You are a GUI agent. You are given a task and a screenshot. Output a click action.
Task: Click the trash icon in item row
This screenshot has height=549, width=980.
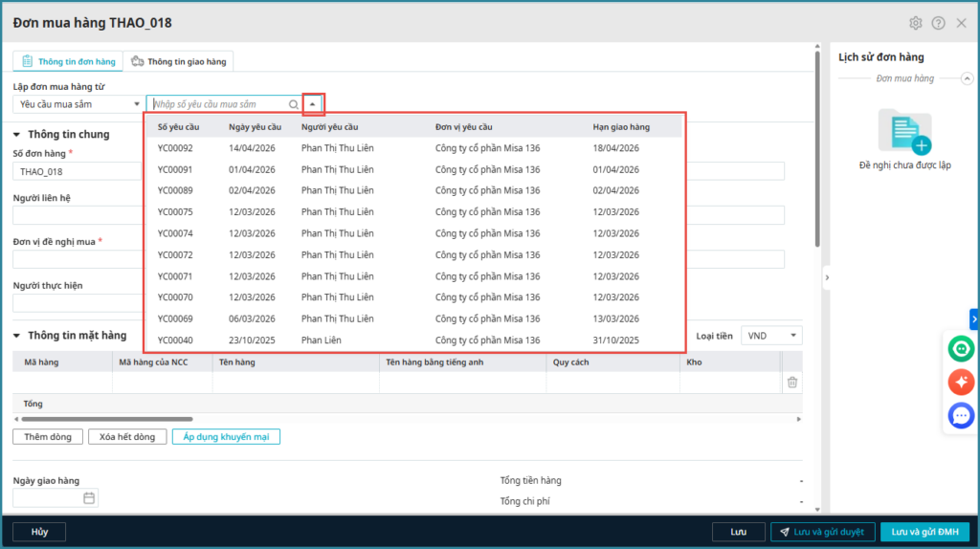791,383
